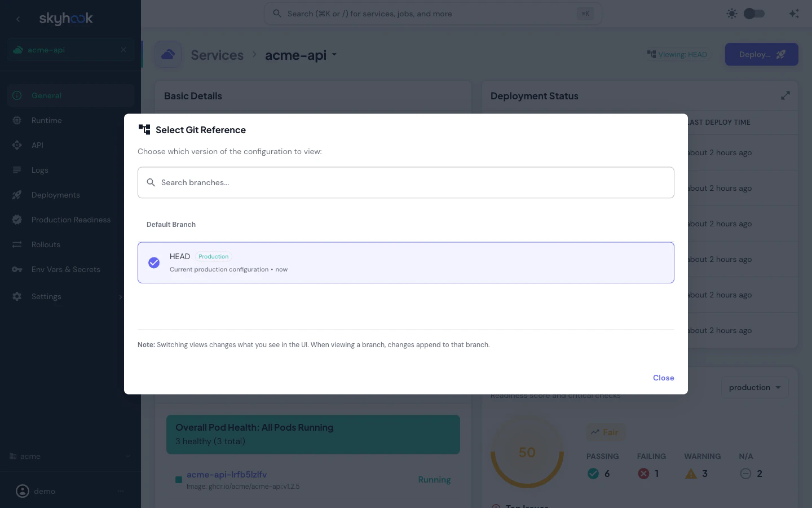
Task: Click the Running status text
Action: [434, 480]
